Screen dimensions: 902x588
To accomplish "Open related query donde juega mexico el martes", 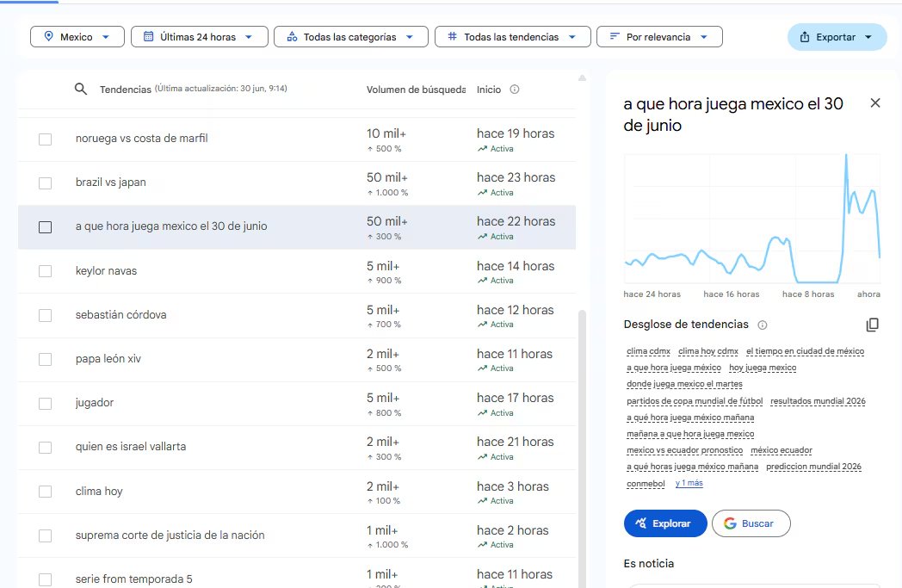I will click(684, 384).
